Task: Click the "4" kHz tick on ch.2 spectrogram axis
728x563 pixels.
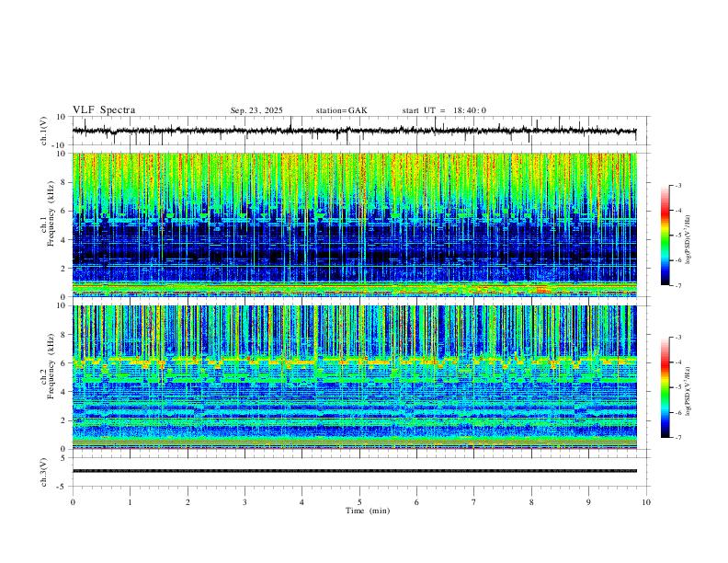Action: (63, 392)
